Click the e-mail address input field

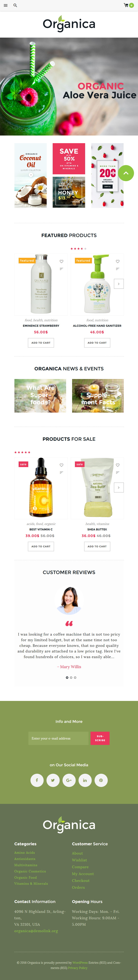click(58, 738)
